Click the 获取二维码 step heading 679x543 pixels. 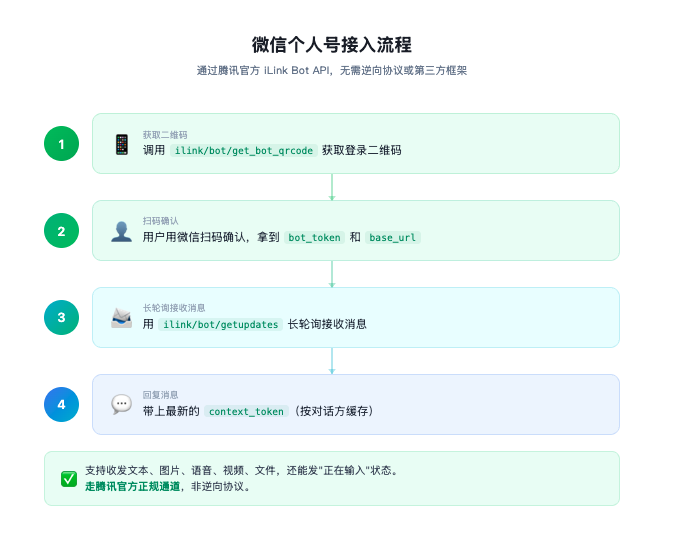pos(164,134)
